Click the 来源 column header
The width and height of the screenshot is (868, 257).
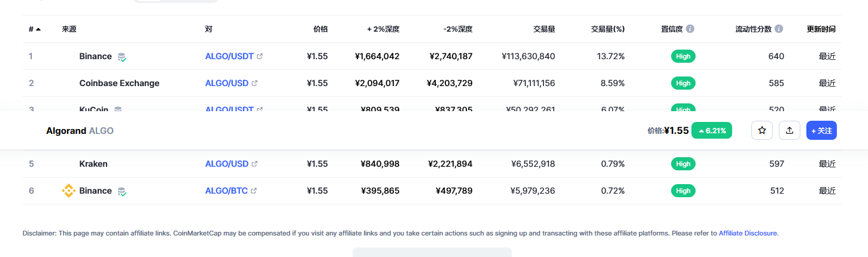(x=69, y=29)
